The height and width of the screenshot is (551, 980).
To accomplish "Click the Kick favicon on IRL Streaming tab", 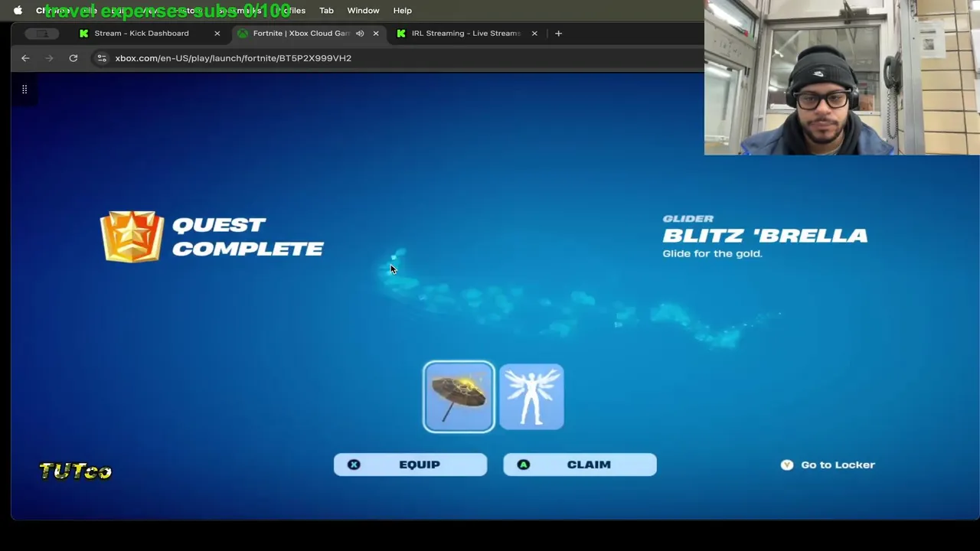I will tap(401, 34).
